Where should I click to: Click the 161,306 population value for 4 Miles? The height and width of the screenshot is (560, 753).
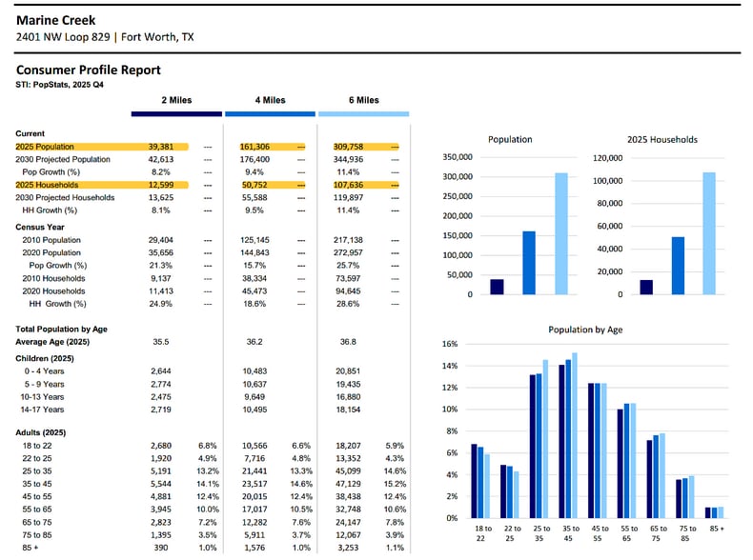click(x=254, y=147)
